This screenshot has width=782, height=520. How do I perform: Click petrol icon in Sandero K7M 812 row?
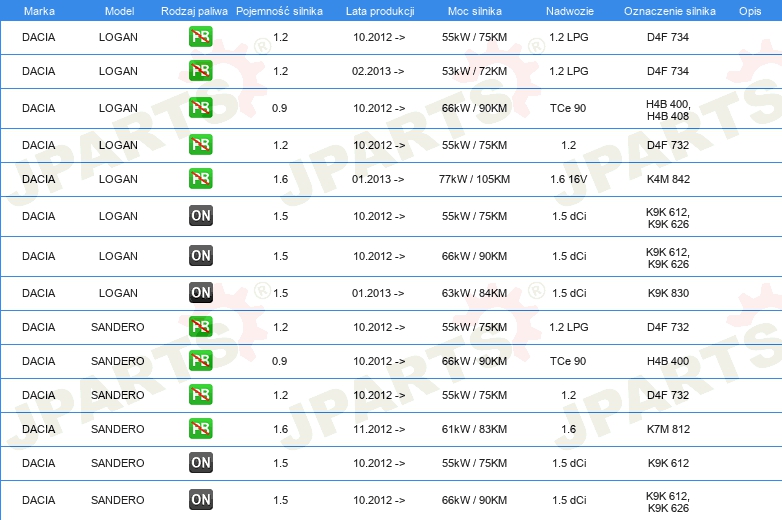click(x=200, y=429)
